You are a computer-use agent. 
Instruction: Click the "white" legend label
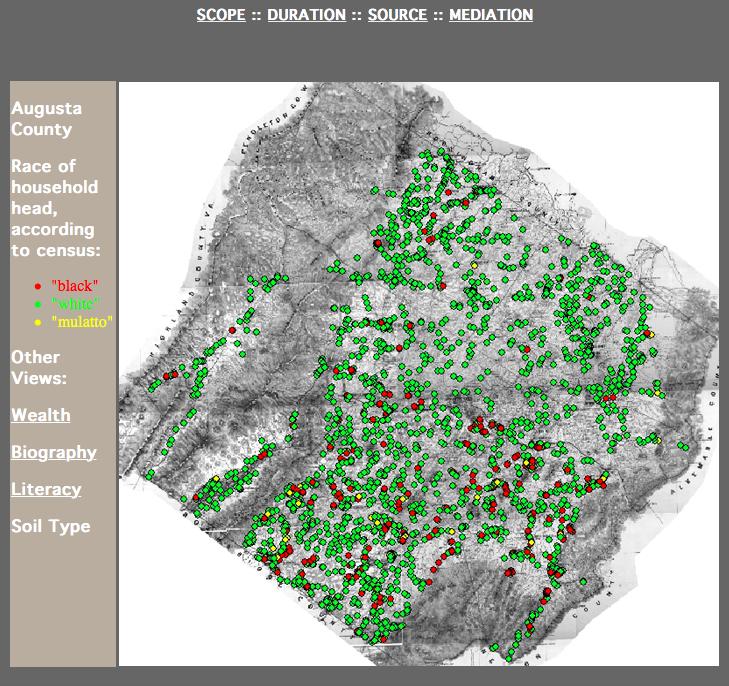pyautogui.click(x=75, y=303)
